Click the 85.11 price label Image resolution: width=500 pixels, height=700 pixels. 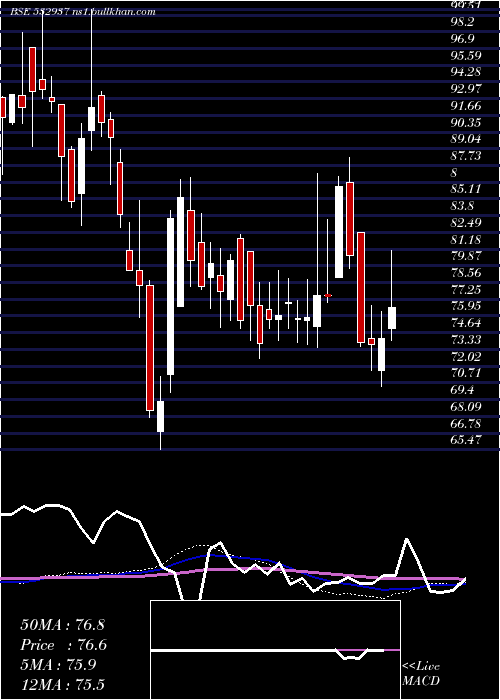tap(467, 189)
